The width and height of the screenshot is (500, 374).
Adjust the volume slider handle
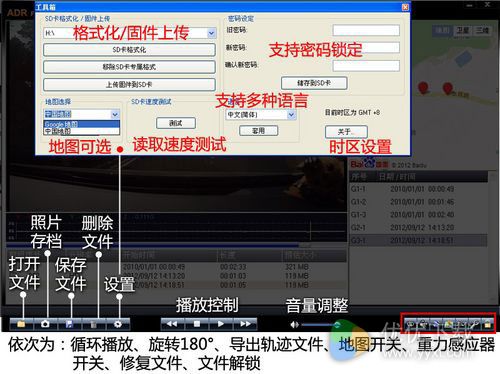337,324
